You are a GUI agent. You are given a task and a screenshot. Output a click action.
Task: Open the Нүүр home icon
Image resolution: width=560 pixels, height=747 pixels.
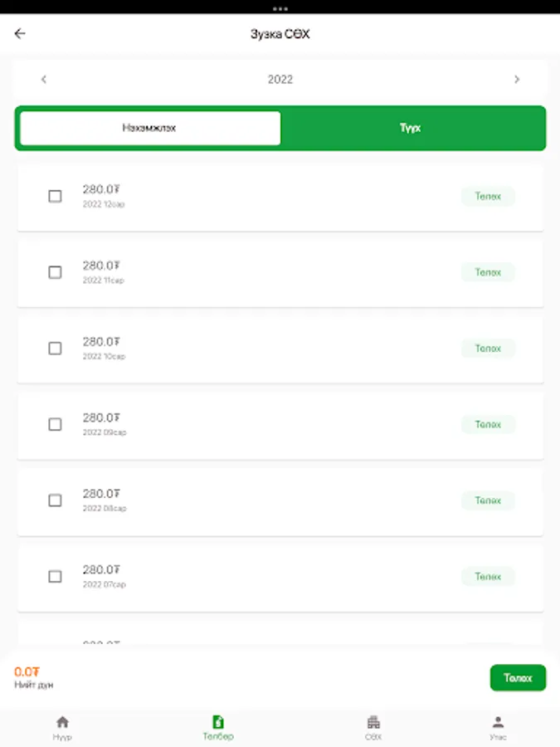[62, 722]
